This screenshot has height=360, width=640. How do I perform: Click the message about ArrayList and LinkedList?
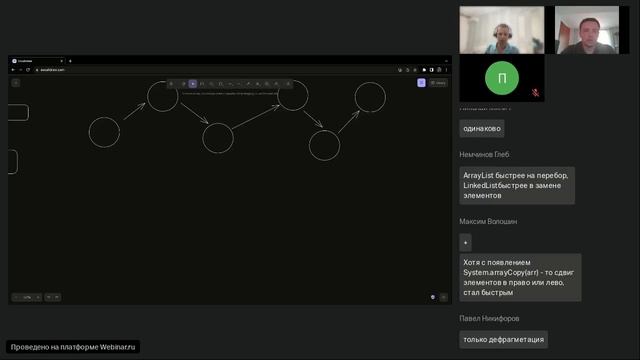[x=517, y=185]
